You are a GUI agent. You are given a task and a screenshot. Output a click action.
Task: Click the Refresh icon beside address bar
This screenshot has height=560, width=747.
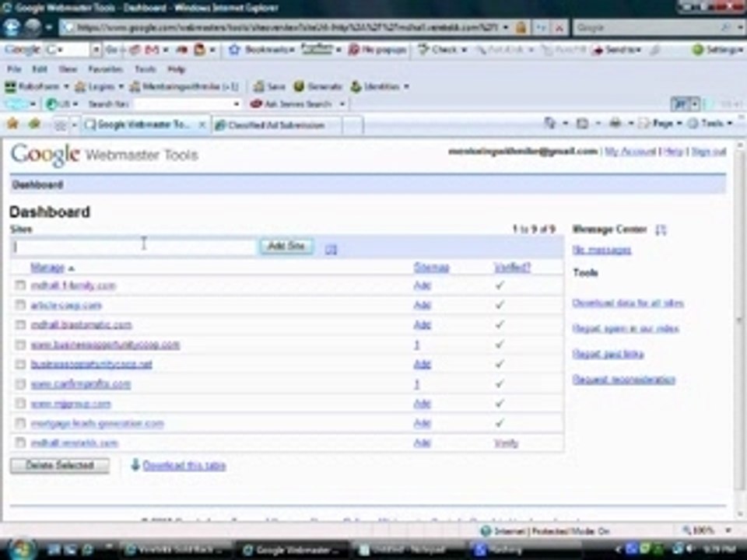pyautogui.click(x=542, y=28)
